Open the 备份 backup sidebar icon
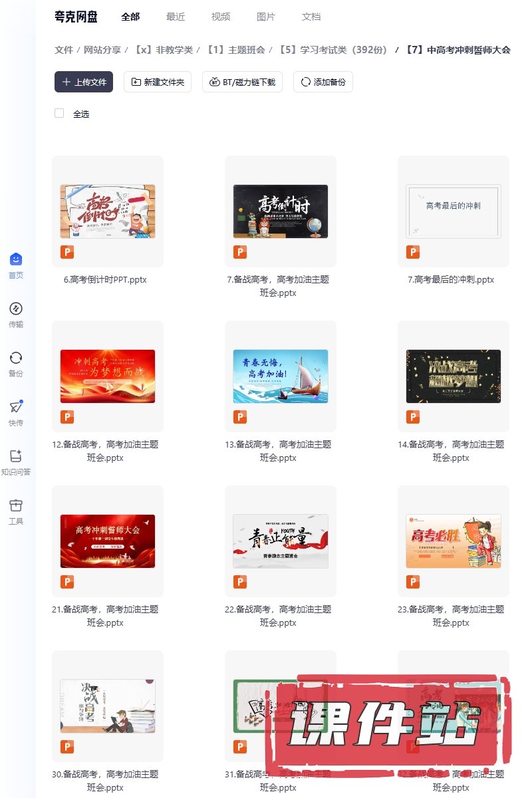532x798 pixels. coord(16,358)
